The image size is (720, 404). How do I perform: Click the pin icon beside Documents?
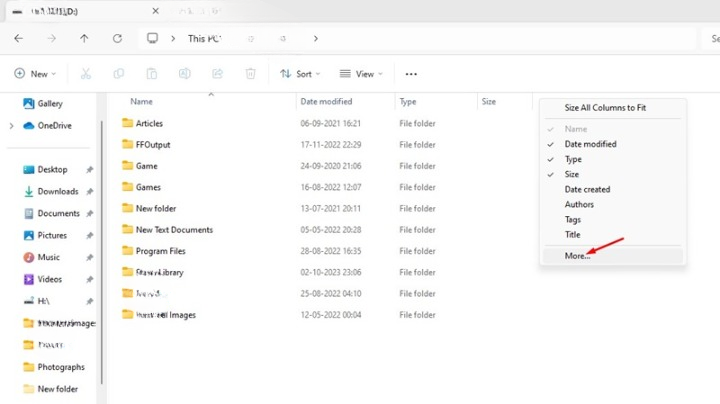pos(90,213)
